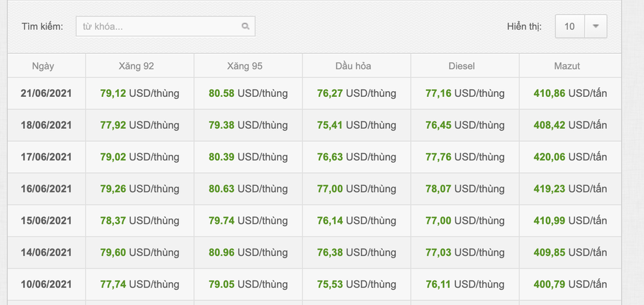
Task: Click Xăng 92 price 79,02 USD/thùng
Action: (x=140, y=157)
